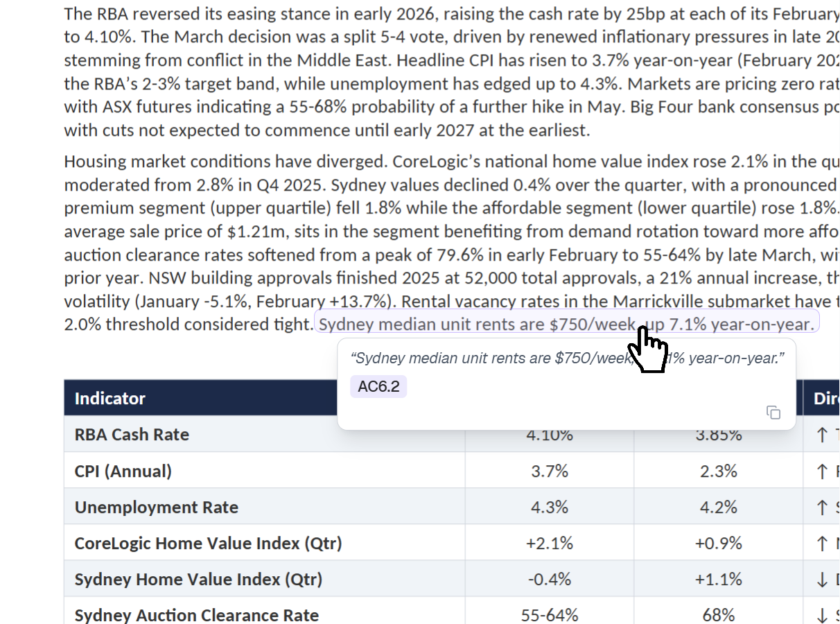Click the quoted text inside the citation popup

(x=485, y=358)
